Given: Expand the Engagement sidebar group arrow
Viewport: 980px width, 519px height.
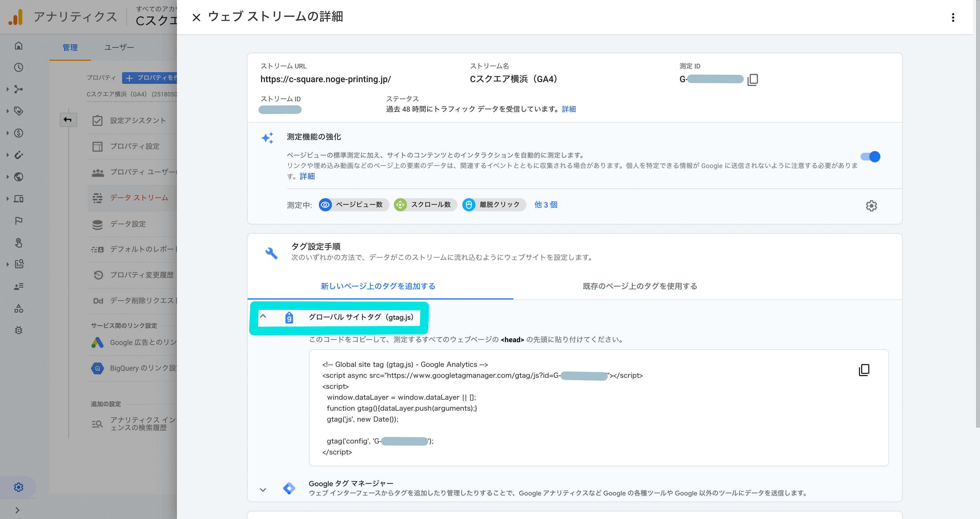Looking at the screenshot, I should [x=8, y=111].
